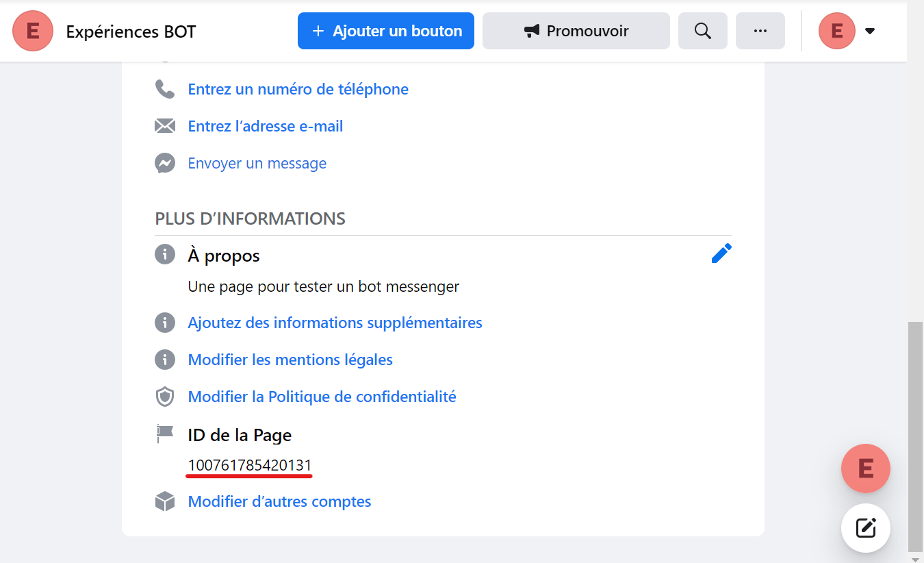
Task: Select the page ID number 100761785420131
Action: 250,466
